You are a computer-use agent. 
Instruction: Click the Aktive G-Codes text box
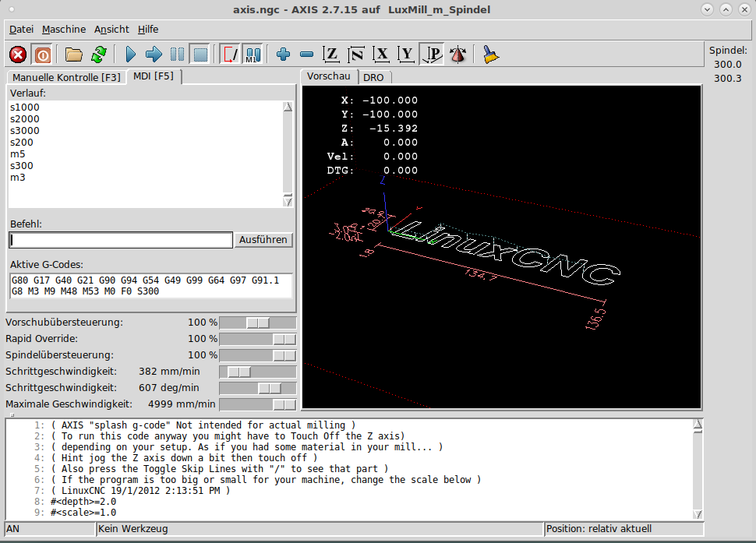point(151,286)
